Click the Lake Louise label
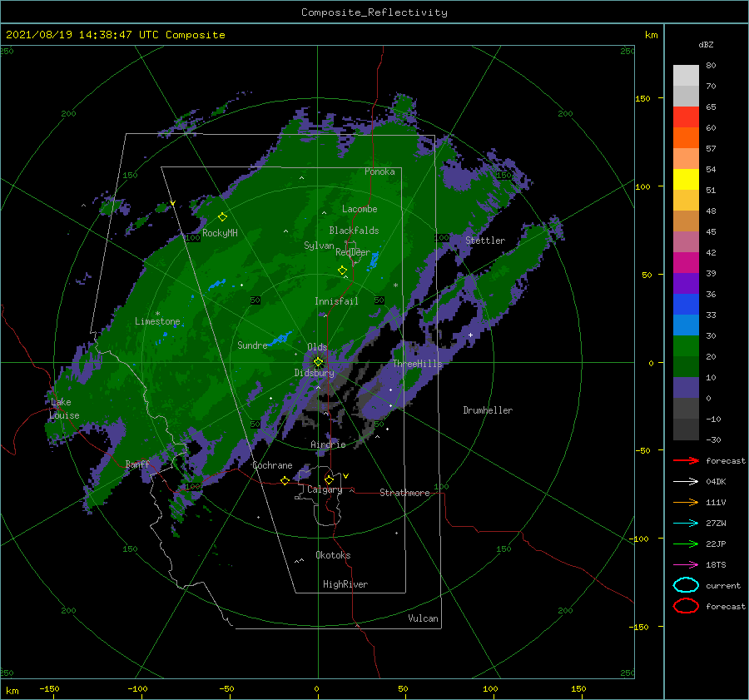The width and height of the screenshot is (749, 700). [x=64, y=409]
